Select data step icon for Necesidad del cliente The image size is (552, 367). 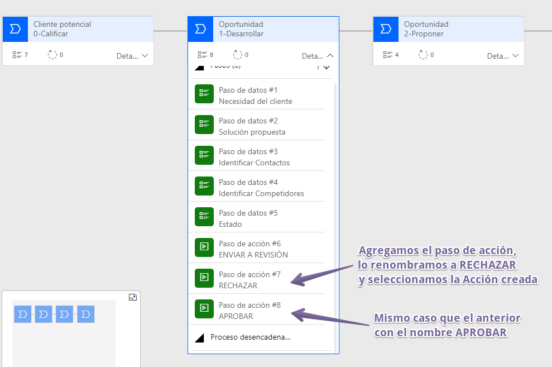click(204, 94)
